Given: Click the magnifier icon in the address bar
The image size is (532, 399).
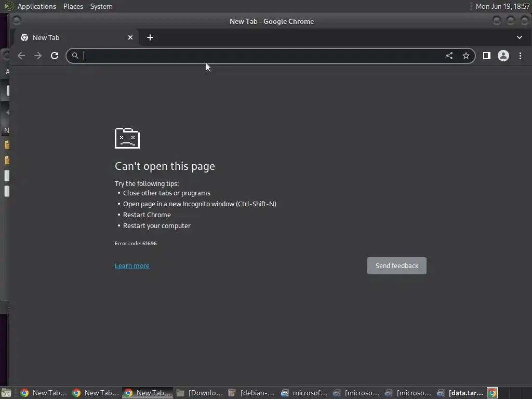Looking at the screenshot, I should tap(75, 55).
